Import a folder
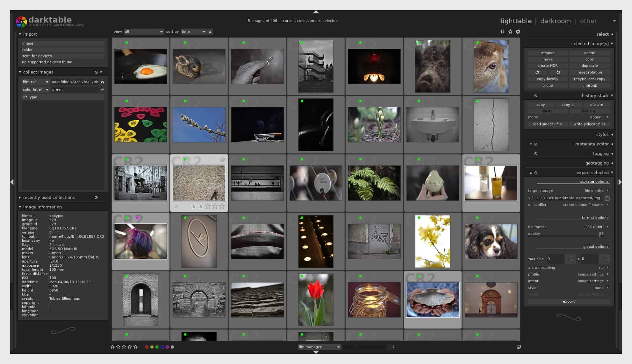This screenshot has width=632, height=364. (63, 50)
